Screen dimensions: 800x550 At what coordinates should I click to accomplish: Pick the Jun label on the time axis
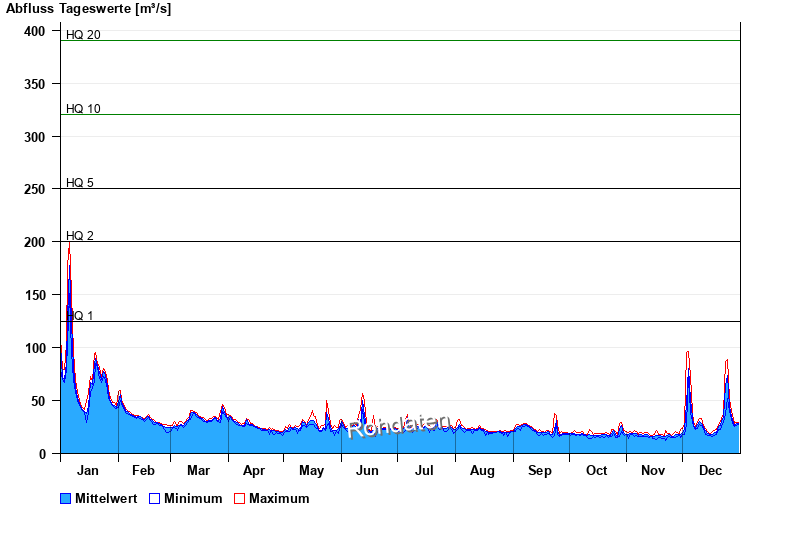point(367,470)
